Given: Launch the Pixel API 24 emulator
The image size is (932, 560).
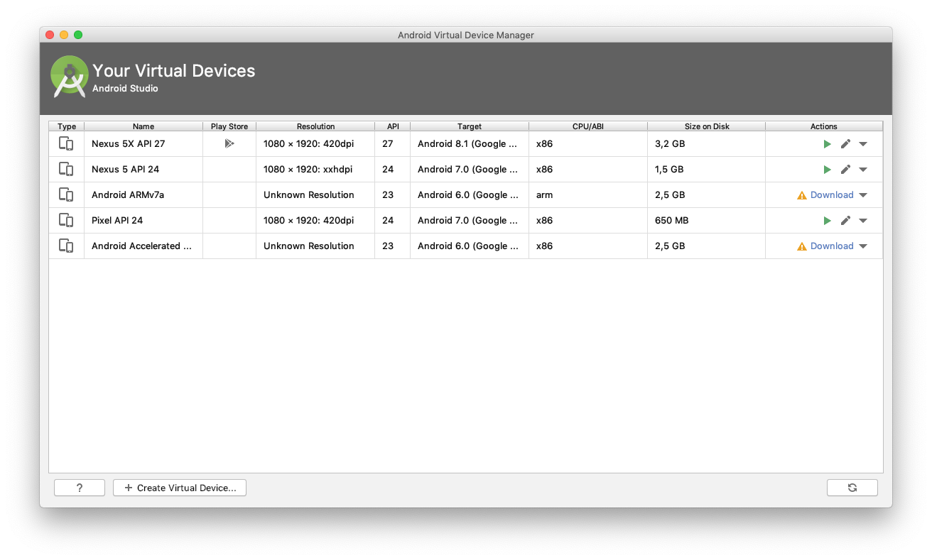Looking at the screenshot, I should coord(827,221).
